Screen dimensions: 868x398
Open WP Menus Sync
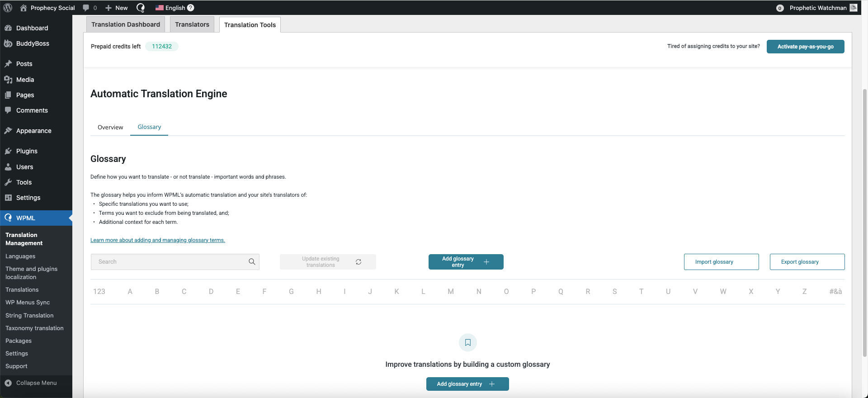click(28, 302)
